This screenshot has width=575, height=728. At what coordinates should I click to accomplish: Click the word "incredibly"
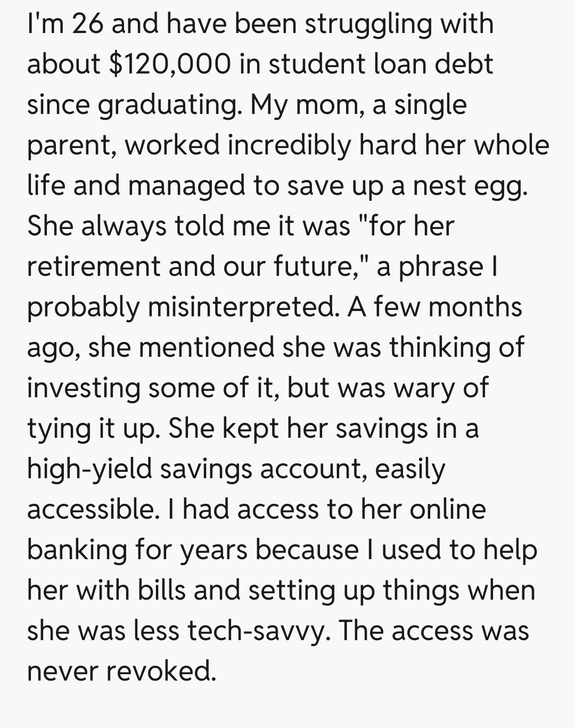click(290, 145)
